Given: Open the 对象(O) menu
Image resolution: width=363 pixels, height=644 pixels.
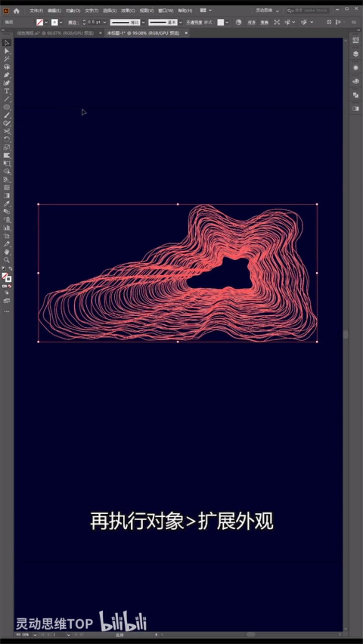Looking at the screenshot, I should [x=73, y=10].
